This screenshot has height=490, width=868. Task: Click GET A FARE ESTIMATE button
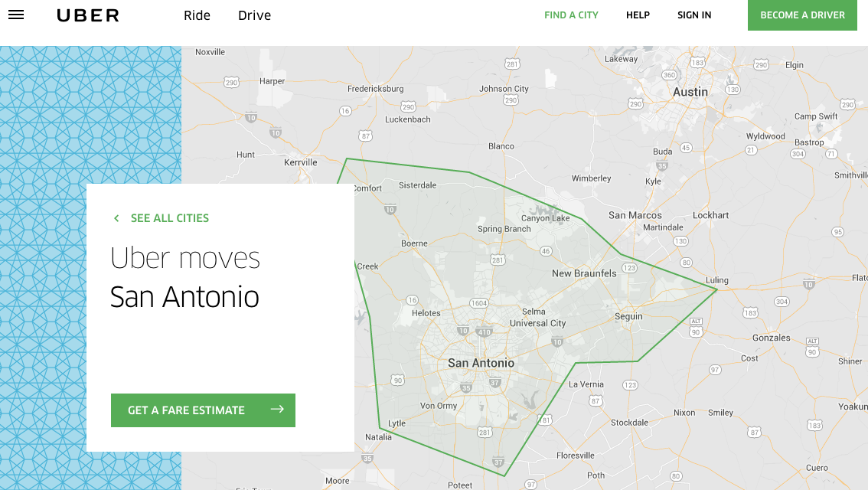[203, 410]
